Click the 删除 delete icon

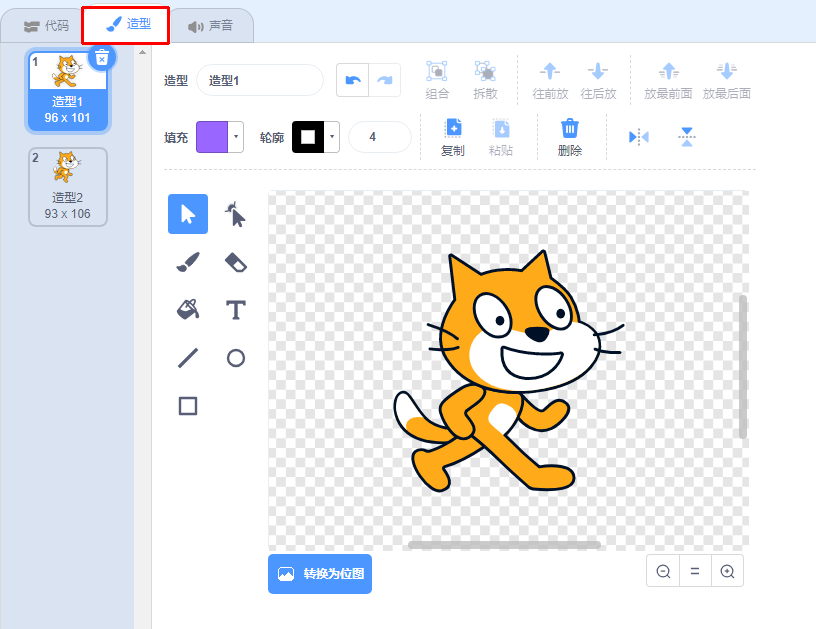point(570,128)
